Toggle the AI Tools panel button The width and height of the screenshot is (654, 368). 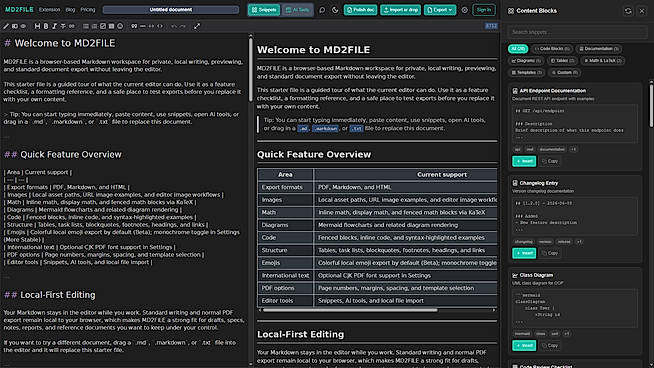click(x=297, y=10)
